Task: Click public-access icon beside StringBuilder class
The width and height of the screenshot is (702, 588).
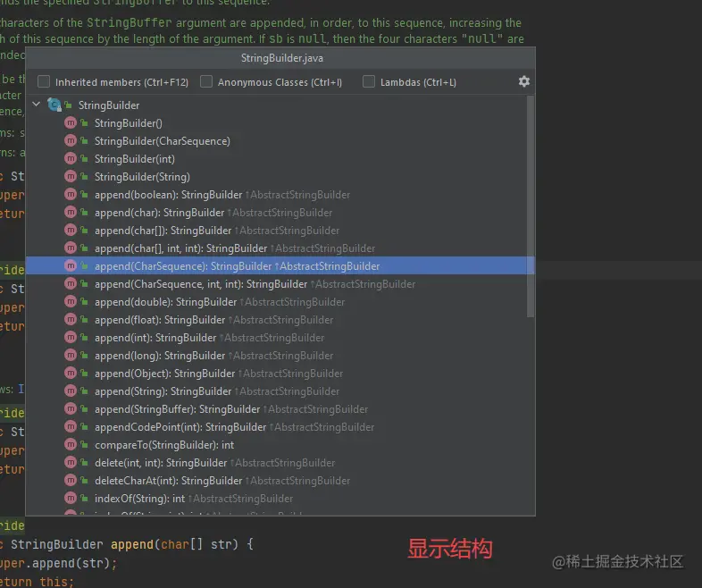Action: point(68,105)
